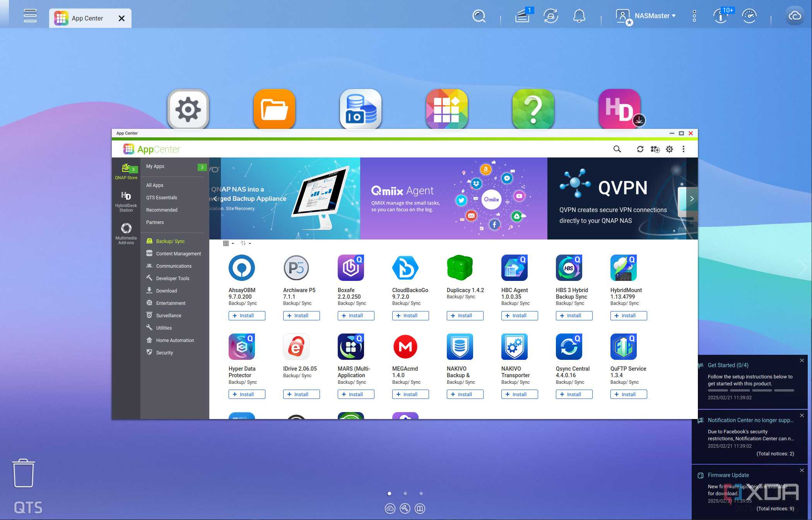Screen dimensions: 812x520
Task: Select QNAP Store in left sidebar
Action: [126, 171]
